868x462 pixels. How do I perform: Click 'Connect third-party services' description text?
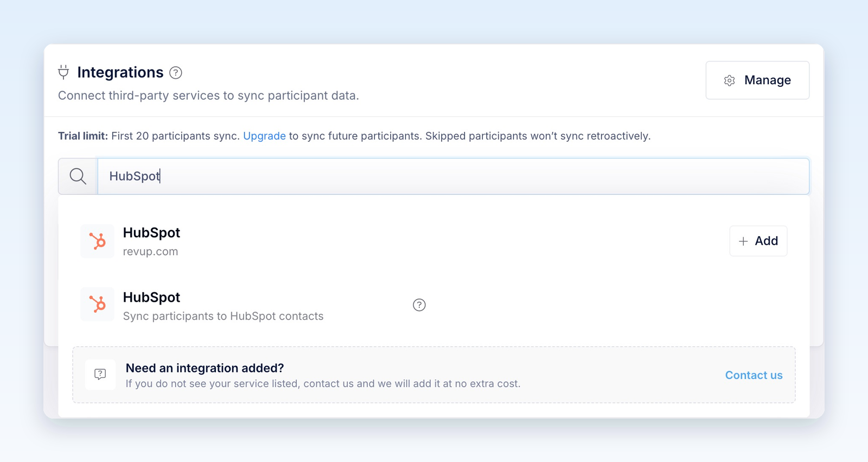click(208, 96)
